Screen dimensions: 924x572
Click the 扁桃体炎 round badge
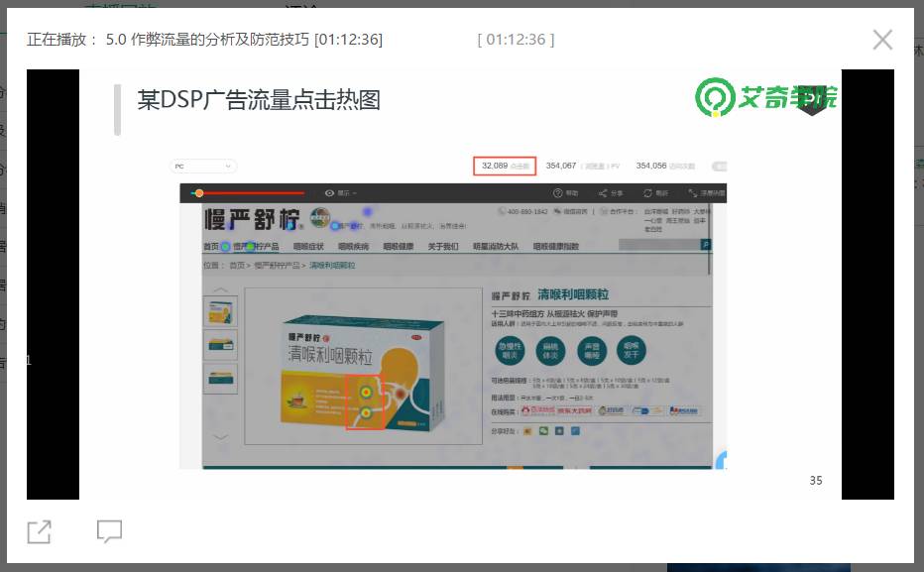tap(550, 351)
